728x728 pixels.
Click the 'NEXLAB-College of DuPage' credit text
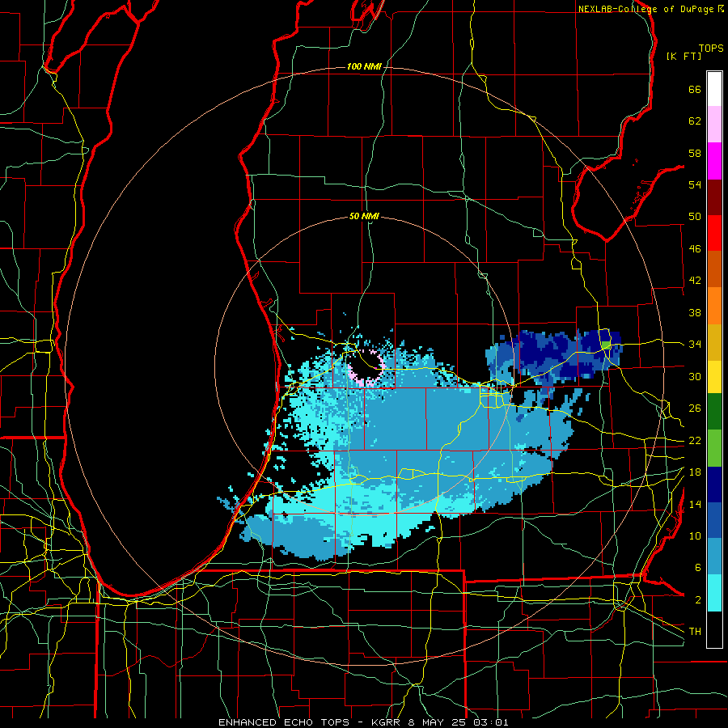[x=645, y=9]
